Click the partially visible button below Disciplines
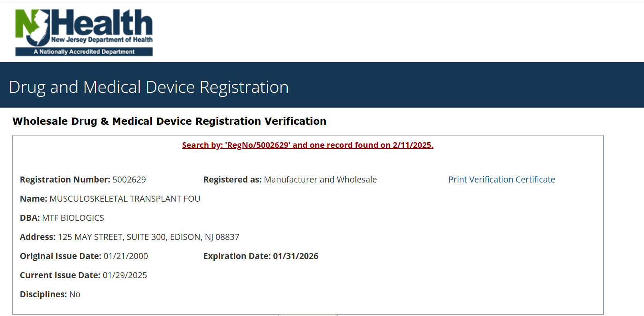This screenshot has height=316, width=644. click(x=307, y=315)
